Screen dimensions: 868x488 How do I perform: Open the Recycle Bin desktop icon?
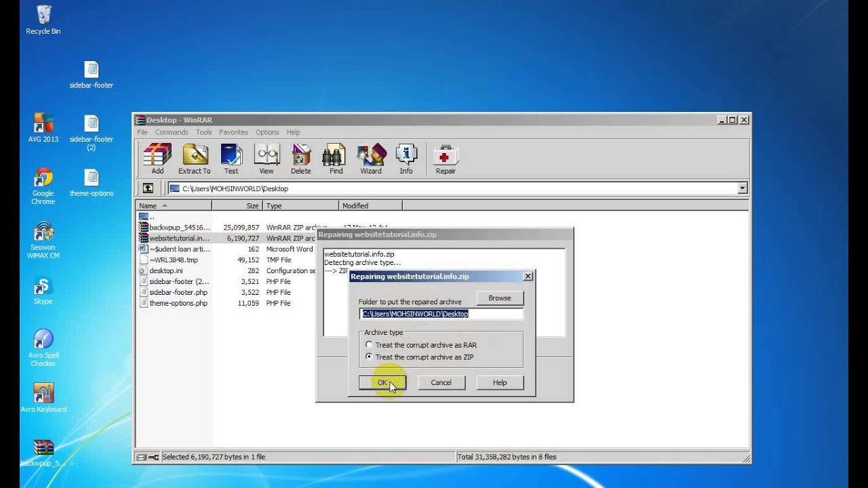coord(43,20)
